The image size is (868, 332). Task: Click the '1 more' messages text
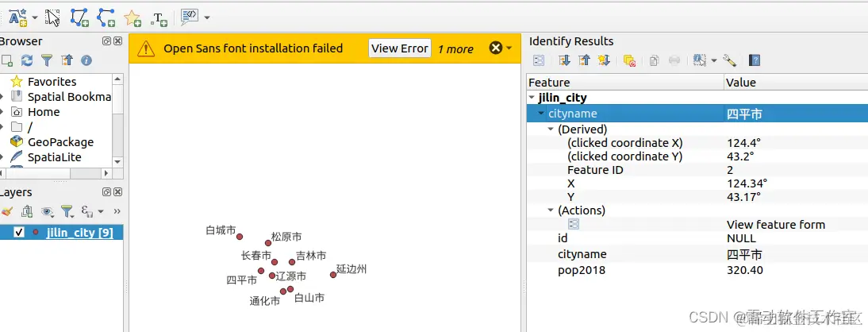(x=455, y=48)
